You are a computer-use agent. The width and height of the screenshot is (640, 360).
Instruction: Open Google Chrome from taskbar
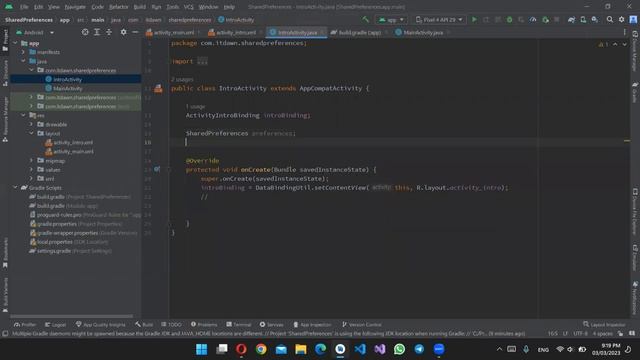click(x=261, y=349)
